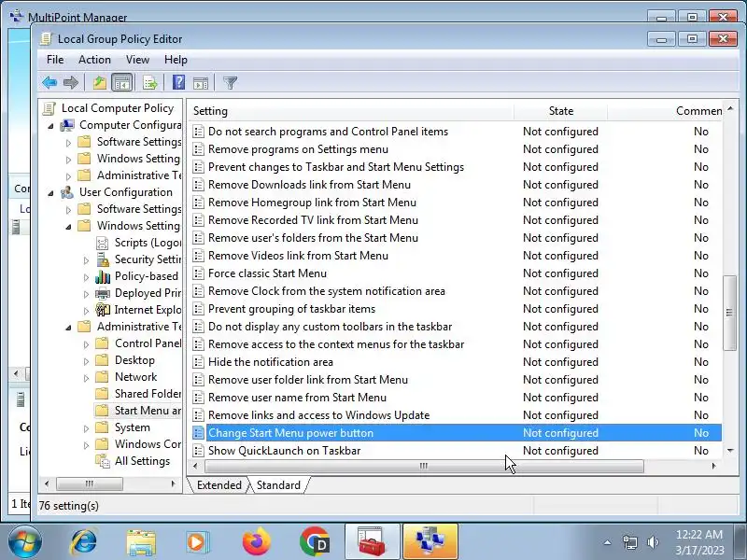Click the Comment column header
The height and width of the screenshot is (560, 747).
coord(665,111)
